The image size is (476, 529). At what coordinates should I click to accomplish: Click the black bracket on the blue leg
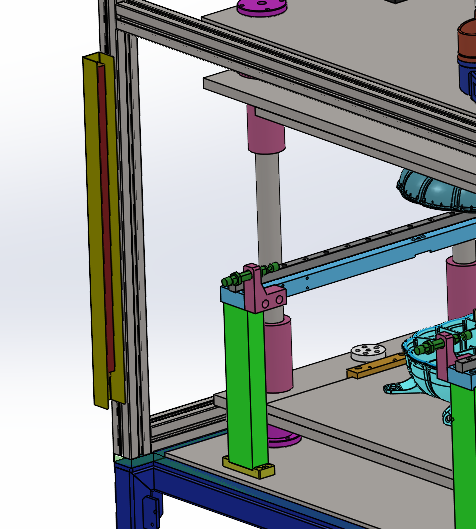click(x=151, y=510)
